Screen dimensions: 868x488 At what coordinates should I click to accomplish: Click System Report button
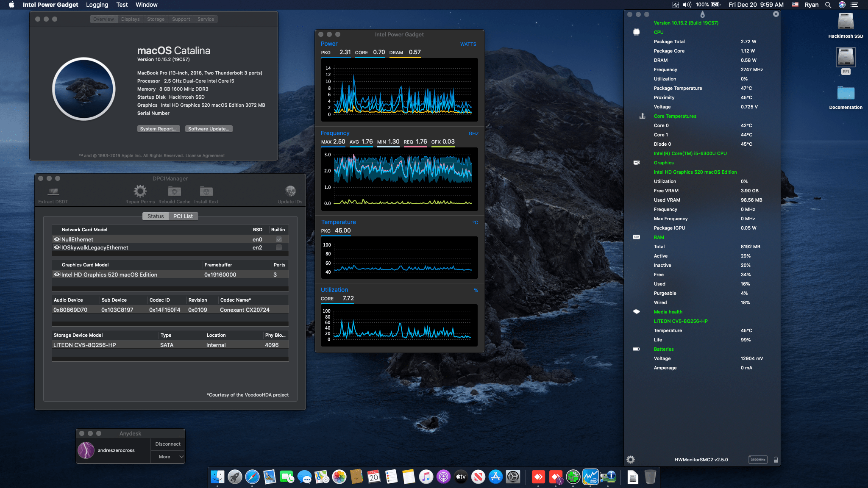click(159, 129)
